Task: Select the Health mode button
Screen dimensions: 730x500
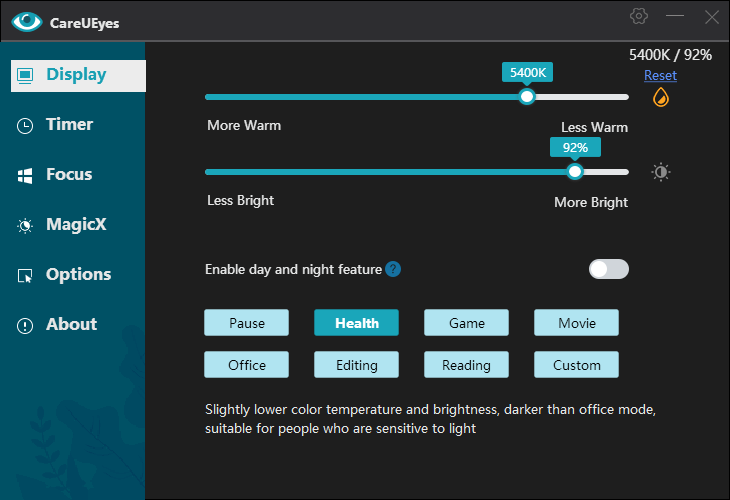Action: (356, 323)
